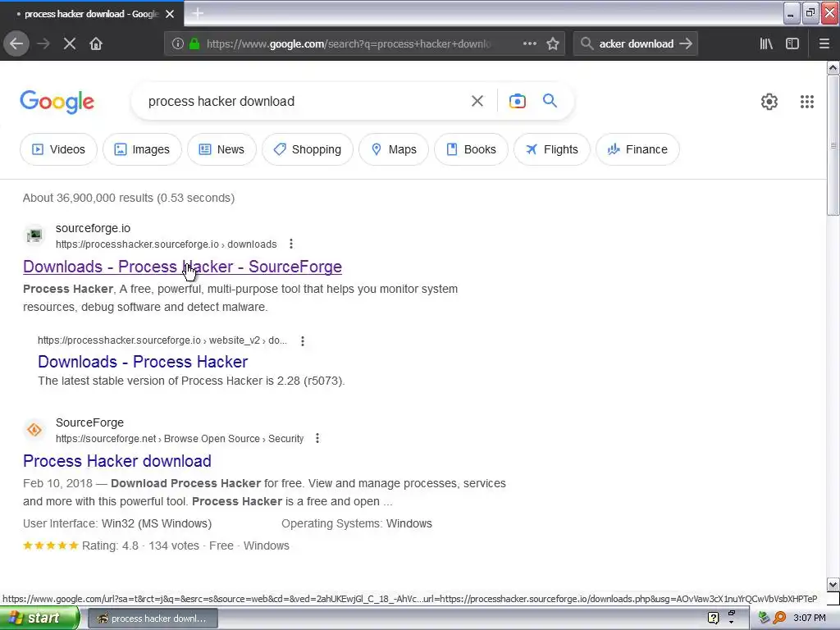Click the Firefox address bar URL

click(348, 44)
